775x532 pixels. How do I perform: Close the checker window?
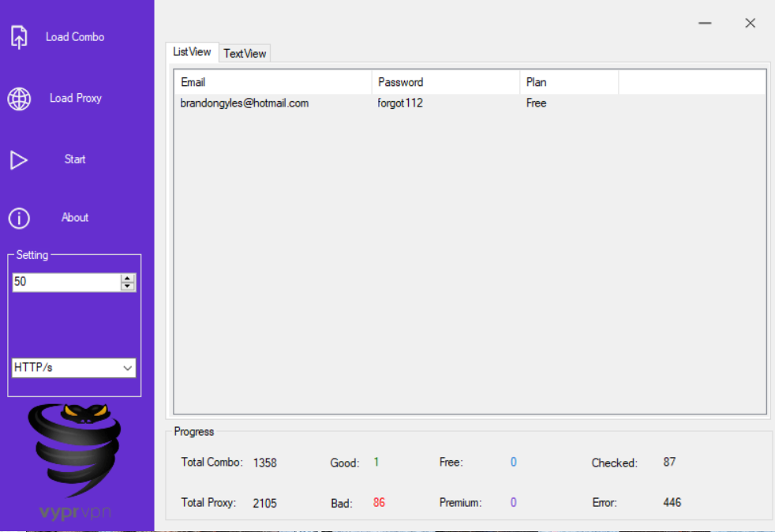751,23
